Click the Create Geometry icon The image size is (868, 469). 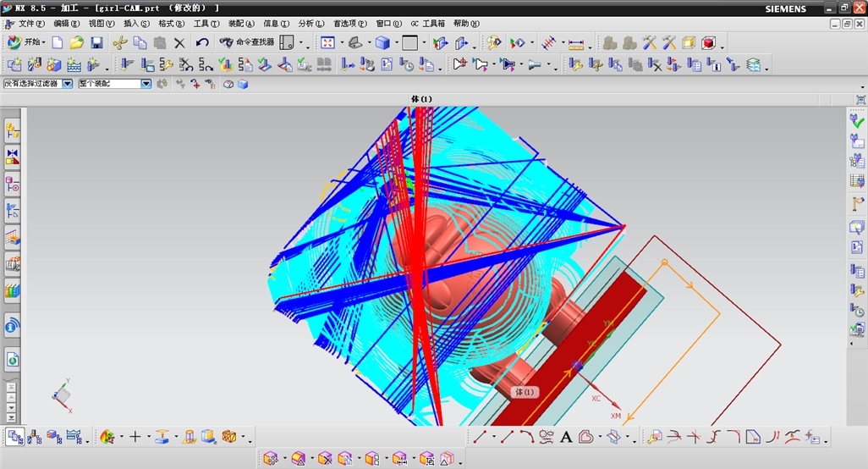53,65
